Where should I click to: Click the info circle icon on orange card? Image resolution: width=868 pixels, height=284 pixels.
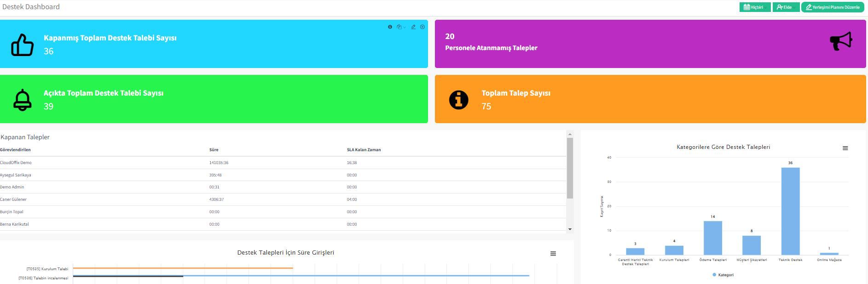click(x=458, y=99)
